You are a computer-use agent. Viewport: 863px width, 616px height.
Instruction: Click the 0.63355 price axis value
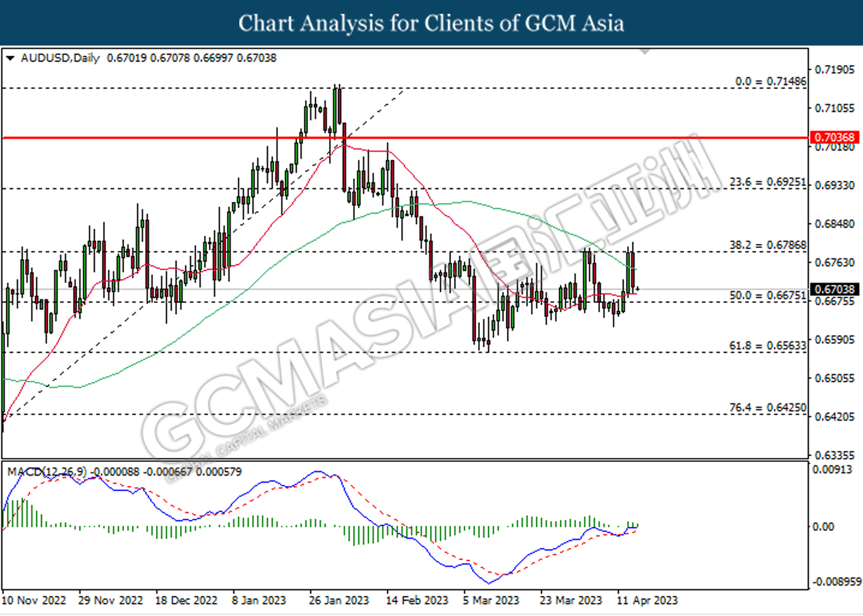[835, 455]
